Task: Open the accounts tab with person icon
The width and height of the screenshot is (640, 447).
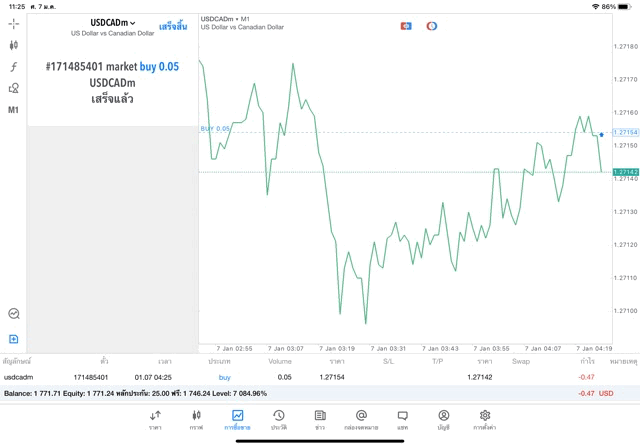Action: (x=444, y=420)
